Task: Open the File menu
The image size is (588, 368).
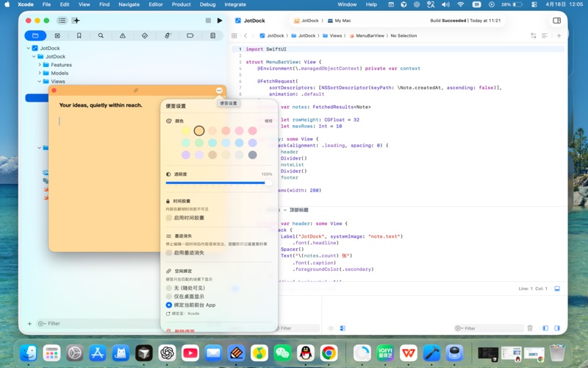Action: (46, 4)
